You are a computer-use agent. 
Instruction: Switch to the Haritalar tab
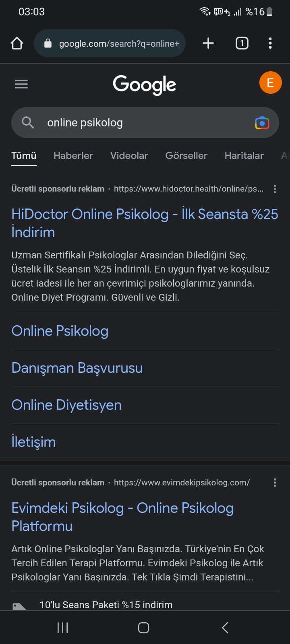coord(244,156)
